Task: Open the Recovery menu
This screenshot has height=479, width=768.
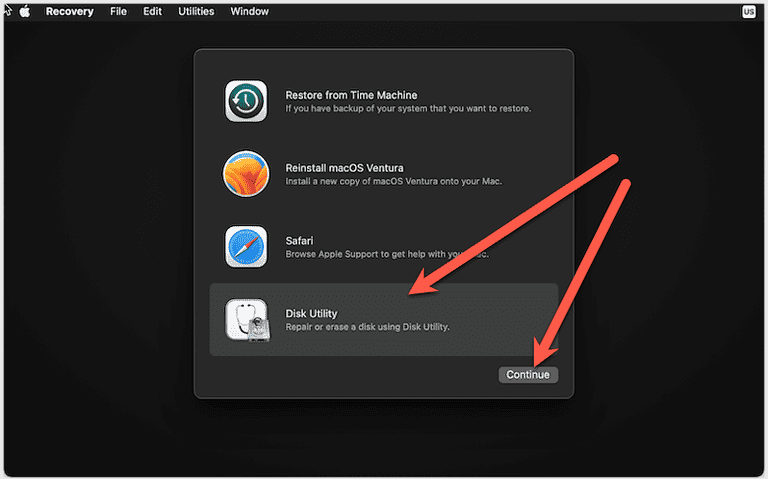Action: tap(69, 12)
